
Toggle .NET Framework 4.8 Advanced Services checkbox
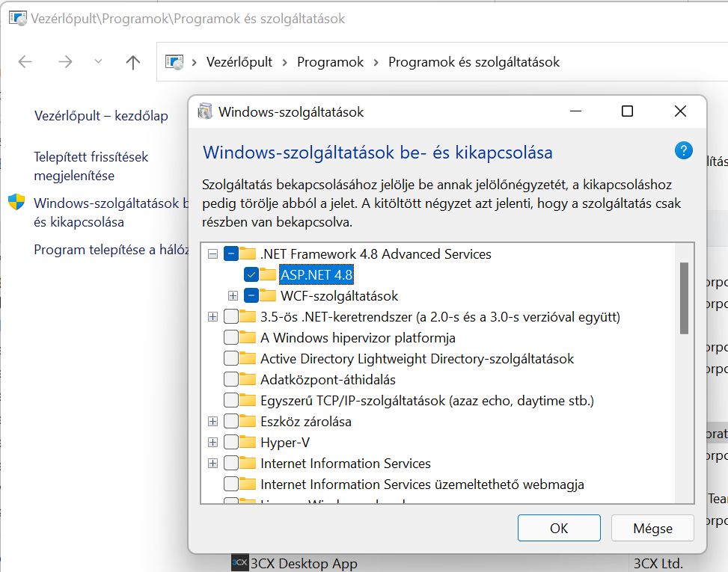pyautogui.click(x=230, y=253)
